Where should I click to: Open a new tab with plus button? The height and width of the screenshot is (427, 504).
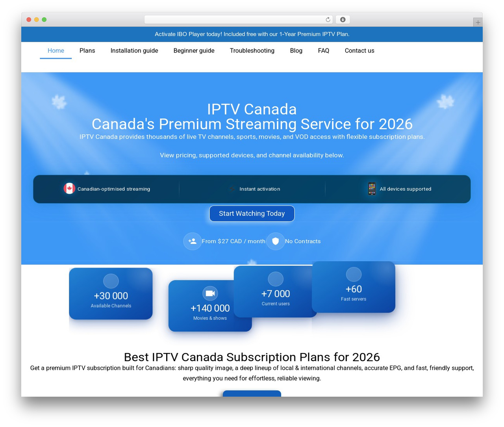click(x=478, y=22)
